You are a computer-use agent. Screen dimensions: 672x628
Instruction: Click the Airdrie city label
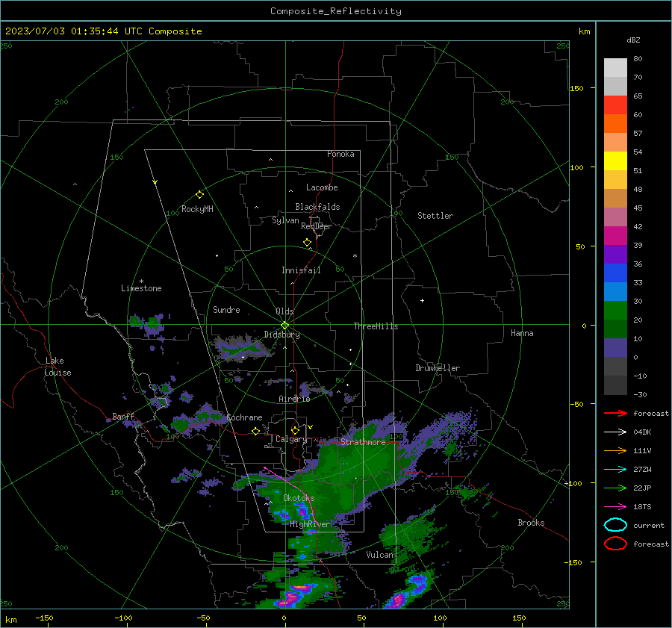294,399
